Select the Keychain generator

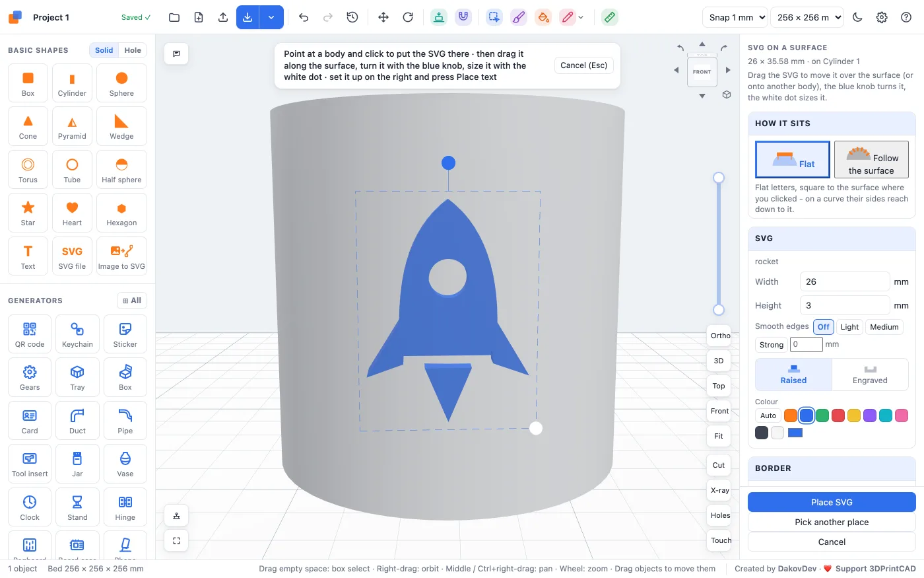coord(77,334)
